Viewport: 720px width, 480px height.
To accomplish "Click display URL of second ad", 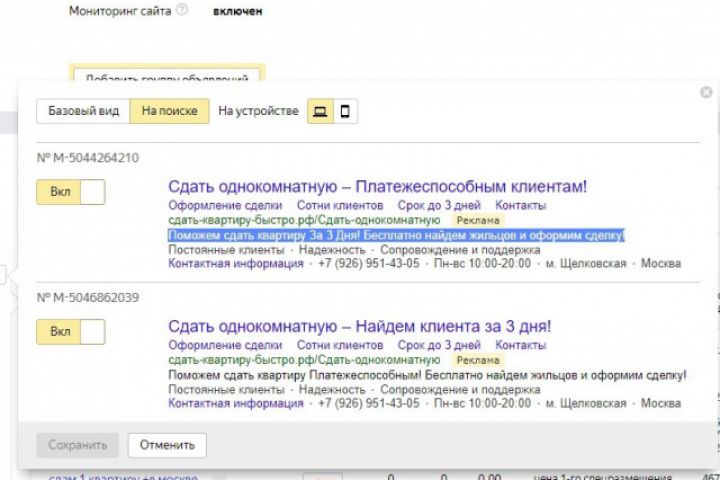I will click(304, 360).
